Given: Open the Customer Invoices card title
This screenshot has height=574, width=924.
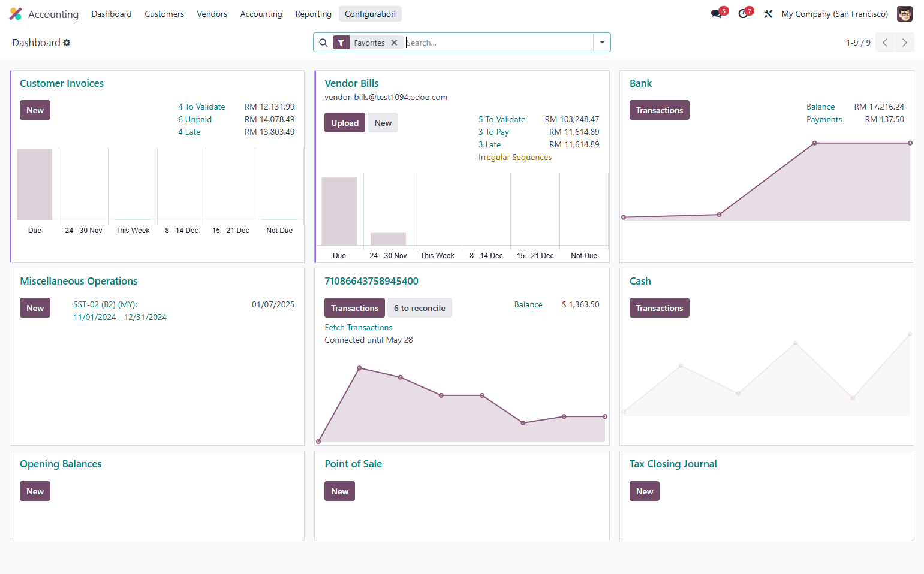Looking at the screenshot, I should [x=62, y=83].
